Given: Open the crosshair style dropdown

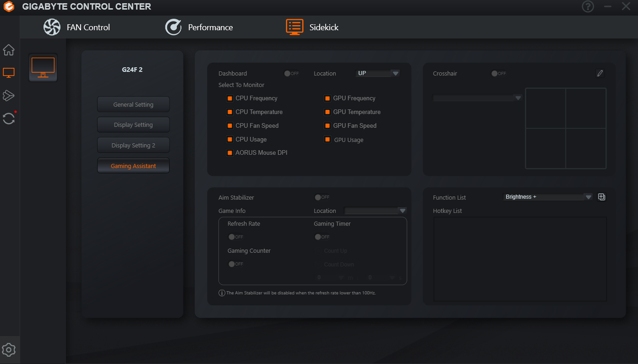Looking at the screenshot, I should point(478,98).
